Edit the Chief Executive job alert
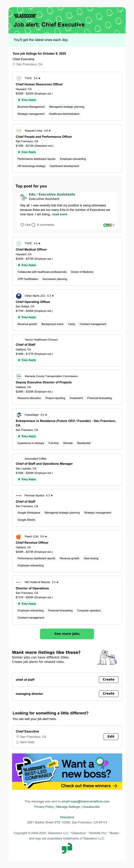The width and height of the screenshot is (134, 868). (111, 736)
